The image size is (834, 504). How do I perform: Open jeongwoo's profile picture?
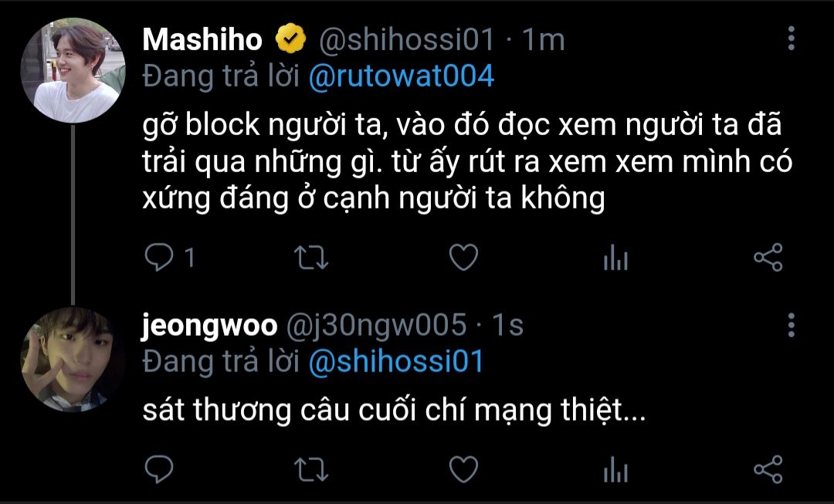pos(73,360)
